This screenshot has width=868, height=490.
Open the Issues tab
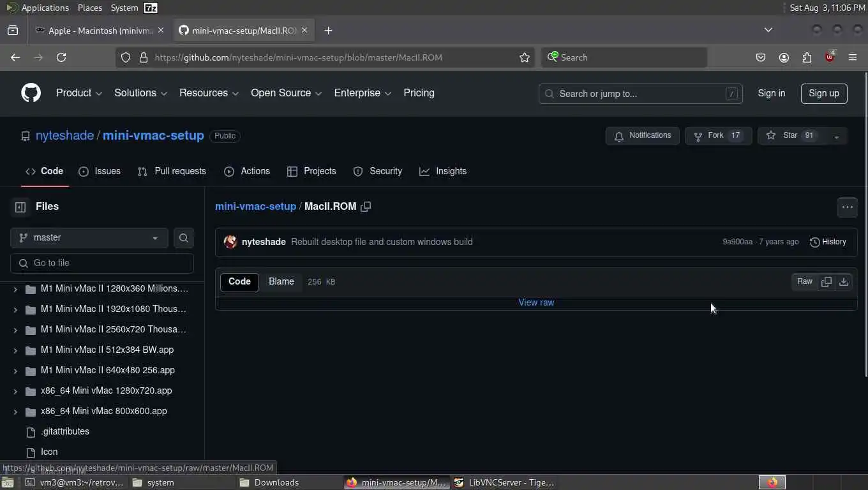coord(99,171)
